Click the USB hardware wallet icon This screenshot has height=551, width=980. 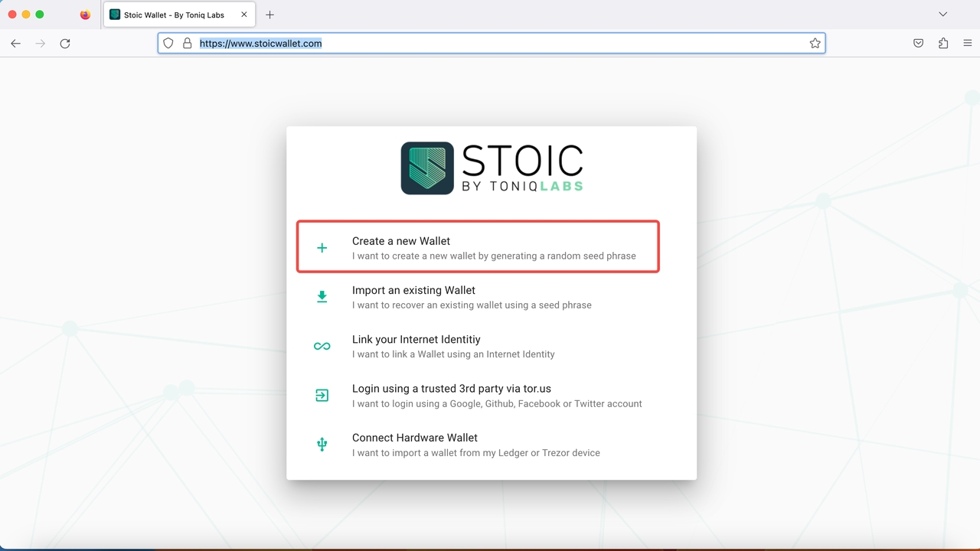click(322, 445)
